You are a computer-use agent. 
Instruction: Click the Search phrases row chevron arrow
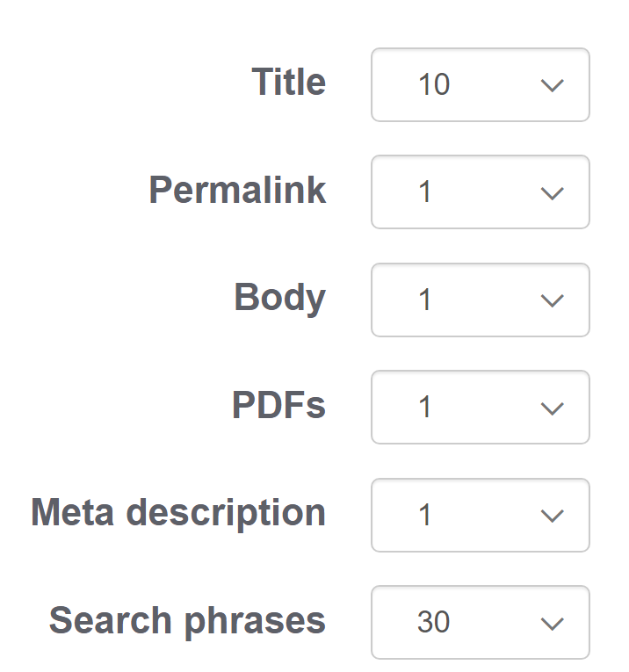pos(552,624)
